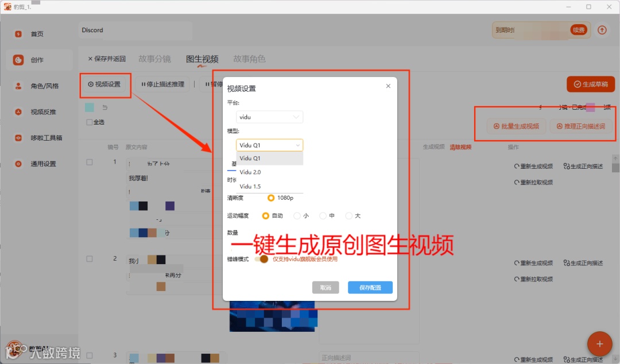Image resolution: width=620 pixels, height=364 pixels.
Task: Click the 续费 renew button
Action: click(579, 30)
